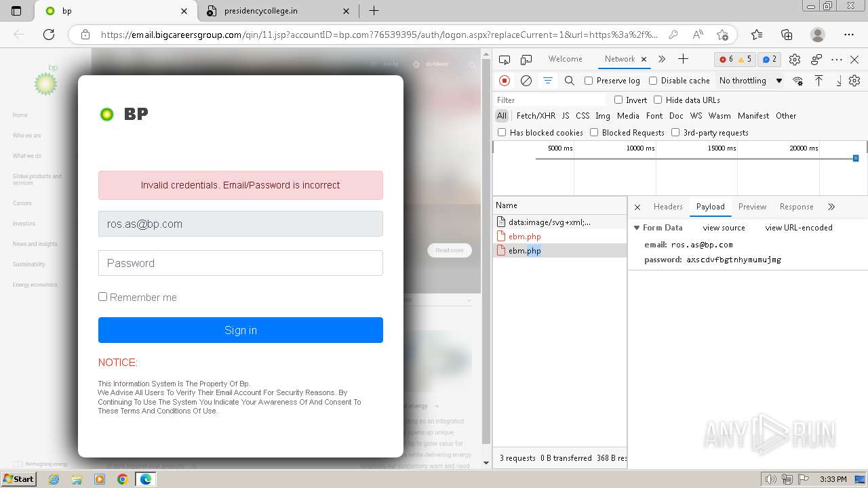Image resolution: width=868 pixels, height=488 pixels.
Task: Open DevTools feedback icon
Action: click(816, 60)
